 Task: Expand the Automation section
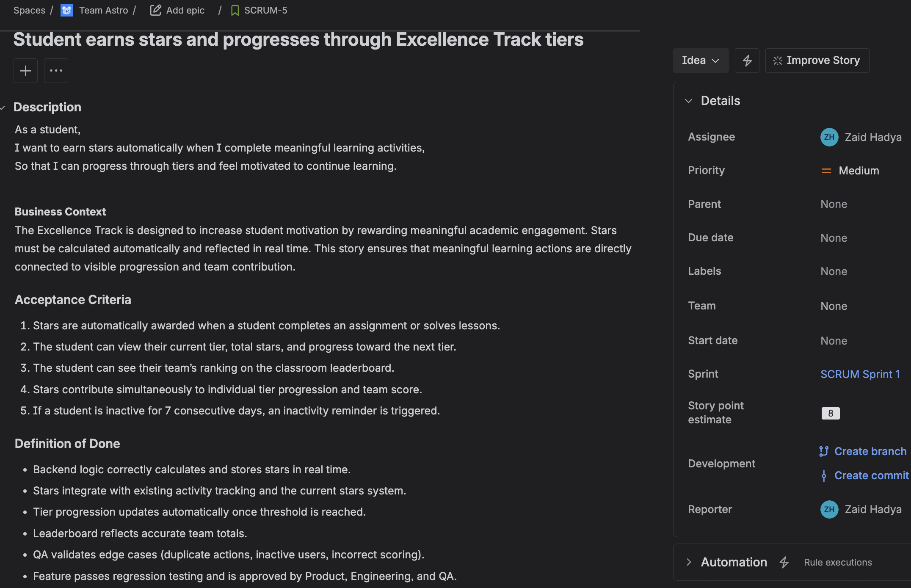tap(689, 562)
